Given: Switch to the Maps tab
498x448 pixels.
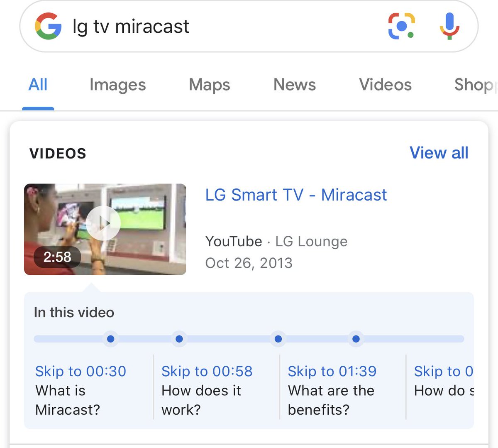Looking at the screenshot, I should tap(209, 85).
